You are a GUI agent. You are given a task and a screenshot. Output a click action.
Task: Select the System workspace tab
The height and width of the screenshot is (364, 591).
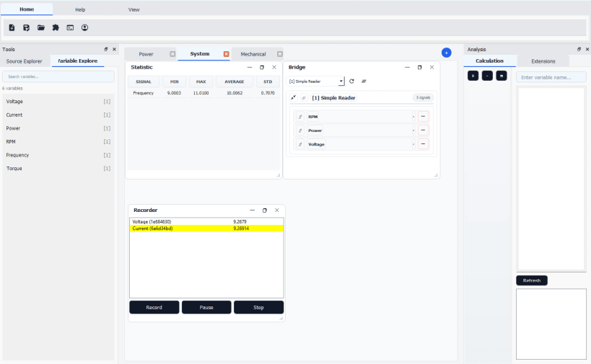click(x=199, y=54)
